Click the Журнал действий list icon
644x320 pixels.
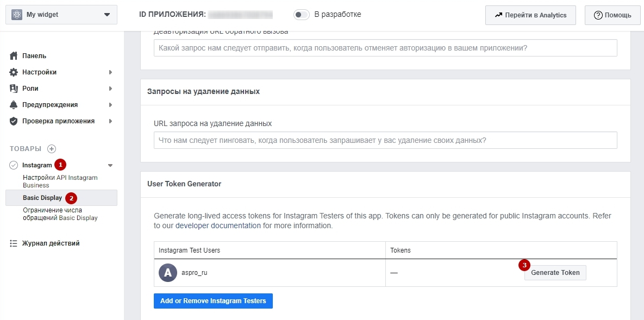coord(14,243)
